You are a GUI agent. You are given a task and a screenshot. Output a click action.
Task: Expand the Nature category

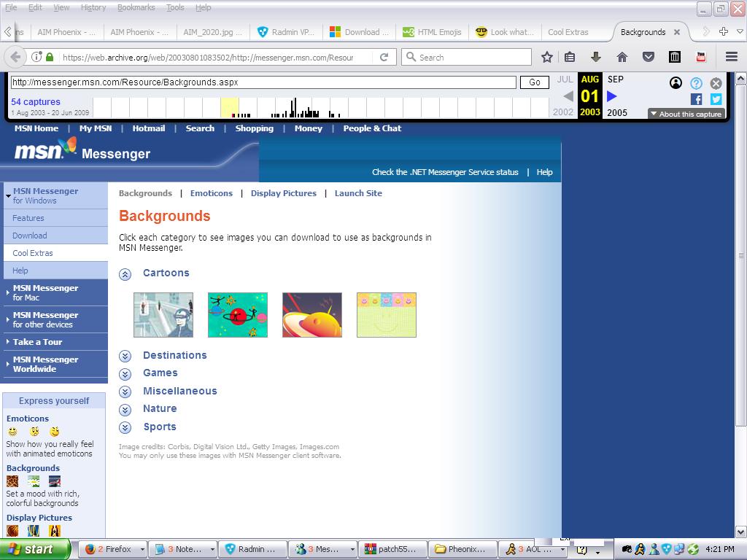point(125,410)
